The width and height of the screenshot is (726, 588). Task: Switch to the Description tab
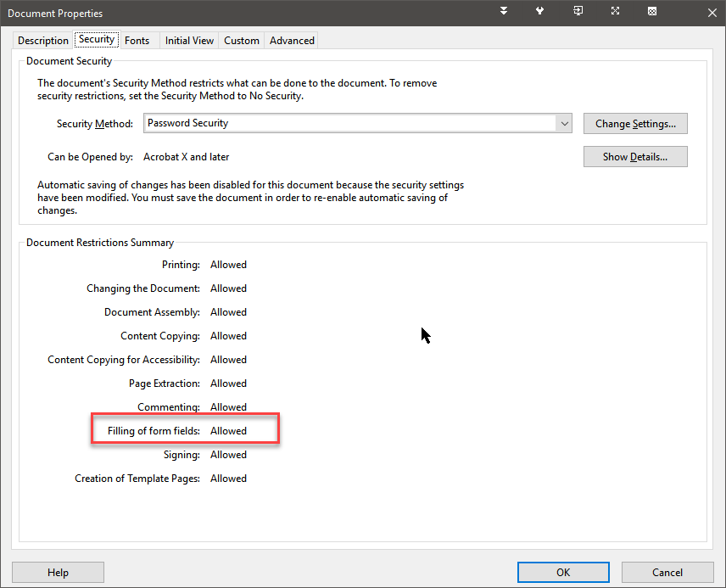coord(43,41)
